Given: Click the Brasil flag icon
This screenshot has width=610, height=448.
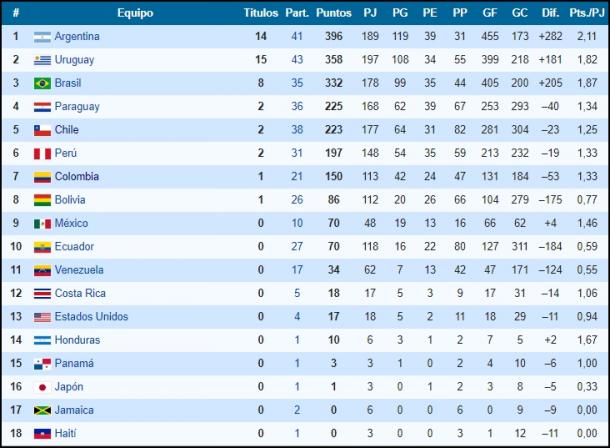Looking at the screenshot, I should point(42,84).
